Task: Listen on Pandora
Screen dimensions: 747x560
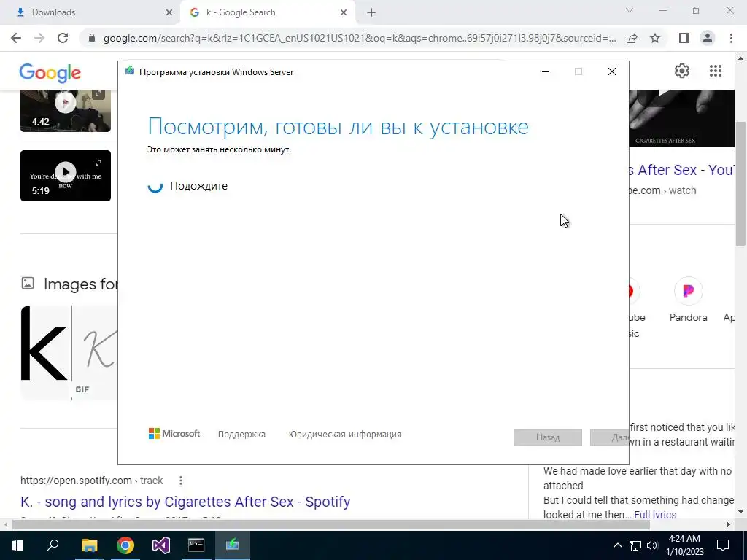Action: tap(688, 300)
